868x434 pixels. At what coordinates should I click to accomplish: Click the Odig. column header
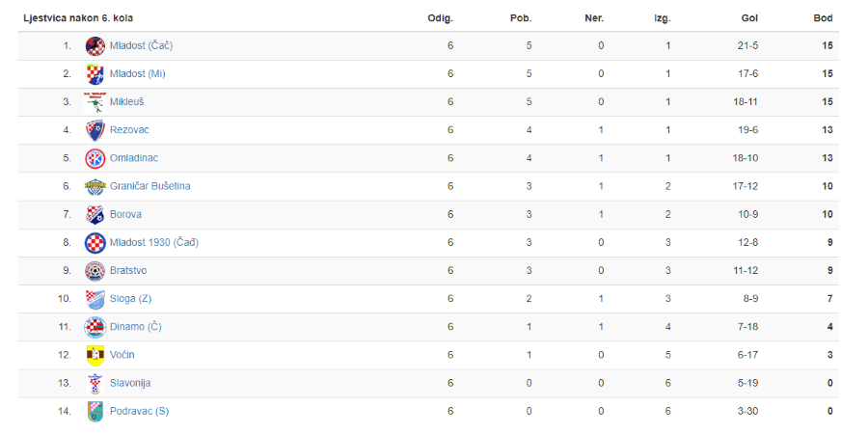(441, 18)
